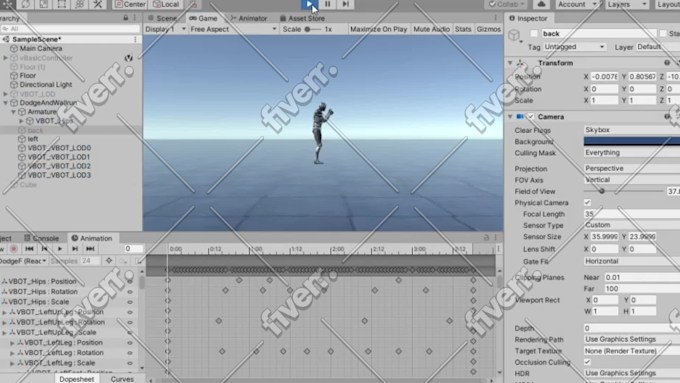680x383 pixels.
Task: Open the Asset Store tab
Action: pyautogui.click(x=302, y=18)
